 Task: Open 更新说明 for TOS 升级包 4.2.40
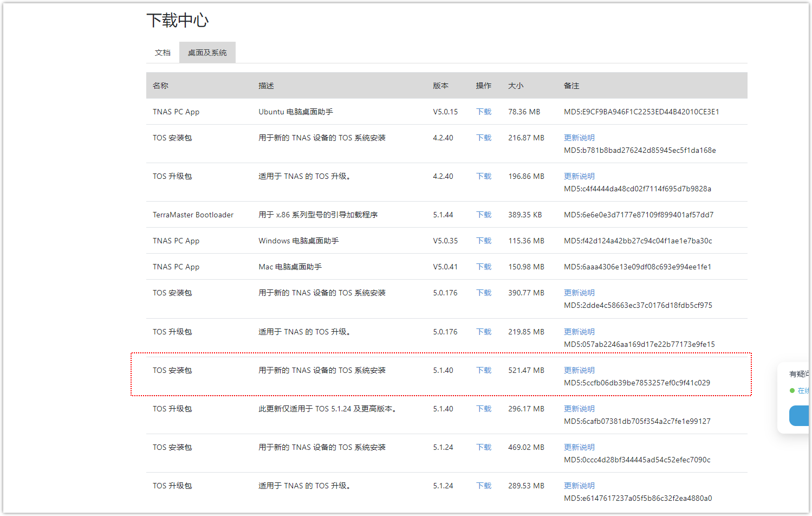click(579, 176)
